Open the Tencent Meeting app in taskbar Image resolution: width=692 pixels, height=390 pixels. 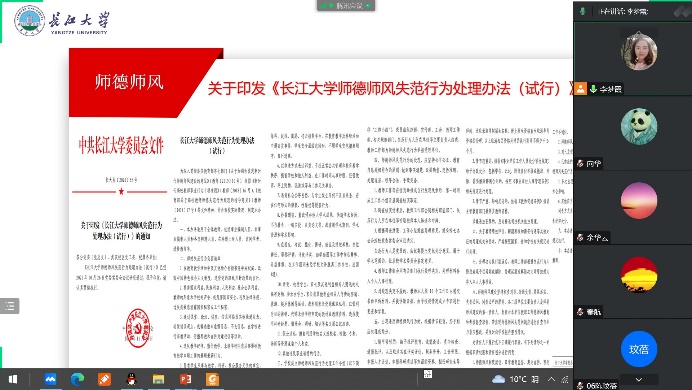[x=50, y=379]
